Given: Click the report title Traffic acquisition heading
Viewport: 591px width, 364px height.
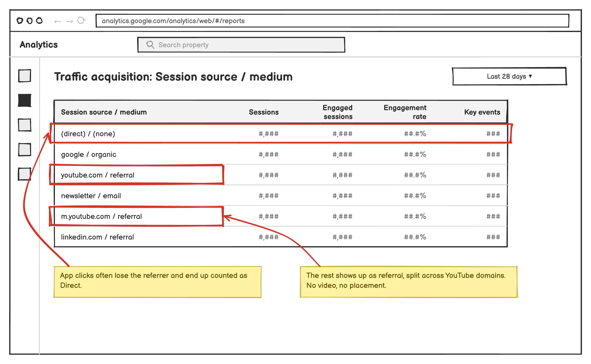Looking at the screenshot, I should [x=173, y=77].
